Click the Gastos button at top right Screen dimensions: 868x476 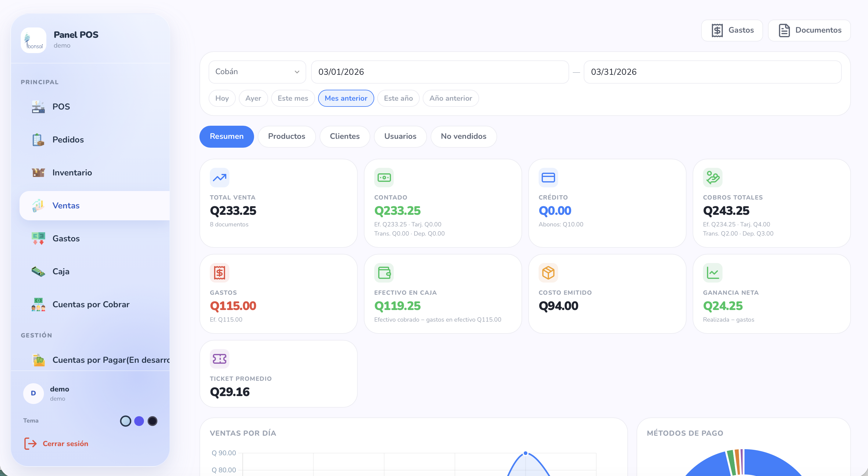coord(732,30)
